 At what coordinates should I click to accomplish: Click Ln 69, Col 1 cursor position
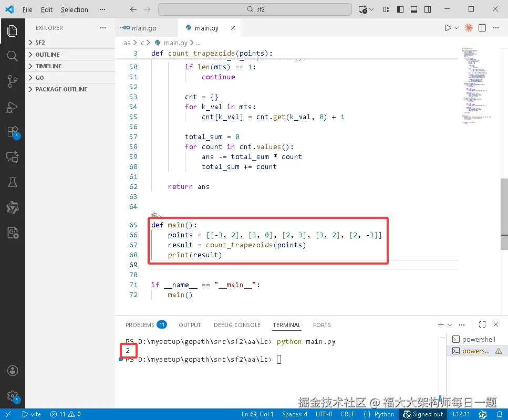[257, 414]
